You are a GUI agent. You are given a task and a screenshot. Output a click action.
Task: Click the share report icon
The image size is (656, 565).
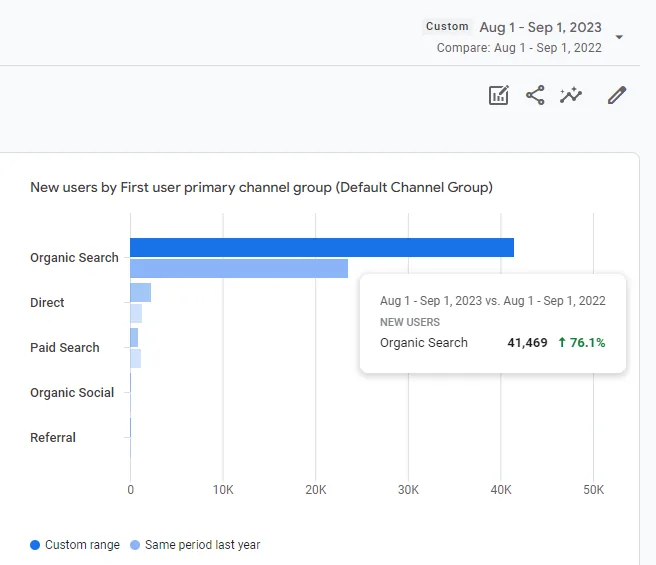point(535,95)
